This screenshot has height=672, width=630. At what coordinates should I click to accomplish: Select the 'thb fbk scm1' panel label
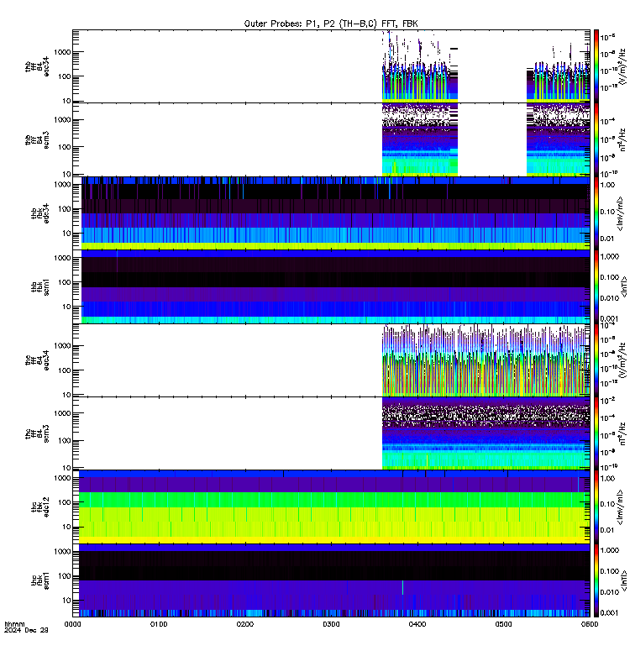pyautogui.click(x=40, y=286)
